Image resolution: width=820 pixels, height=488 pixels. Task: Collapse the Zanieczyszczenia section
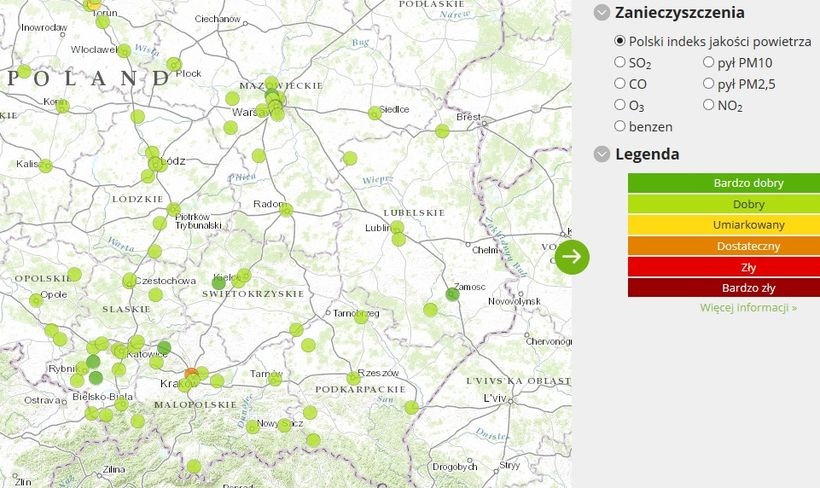pyautogui.click(x=602, y=13)
